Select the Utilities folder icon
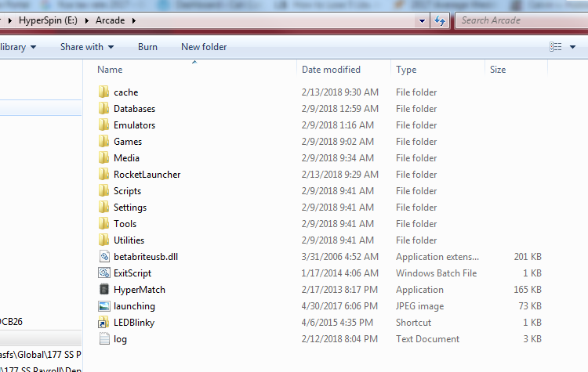 [x=103, y=240]
